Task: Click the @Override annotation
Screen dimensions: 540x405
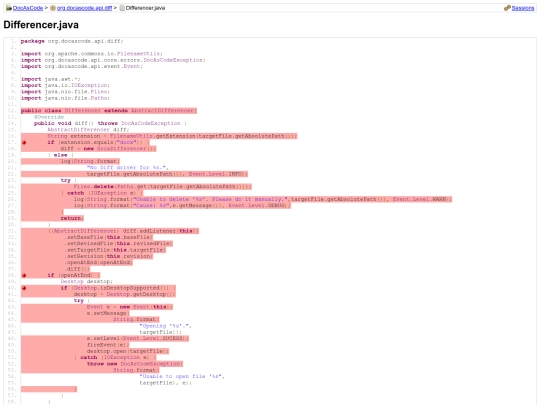Action: tap(49, 117)
